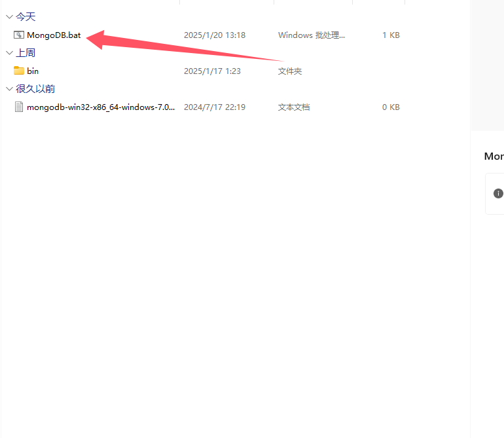The width and height of the screenshot is (504, 438).
Task: Click the 0 KB size of mongodb-win32 file
Action: pyautogui.click(x=391, y=107)
